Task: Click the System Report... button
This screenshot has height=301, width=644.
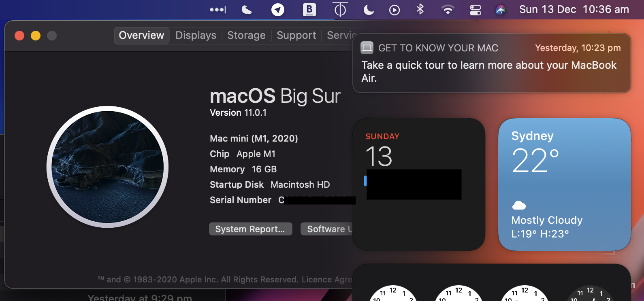Action: [x=250, y=229]
